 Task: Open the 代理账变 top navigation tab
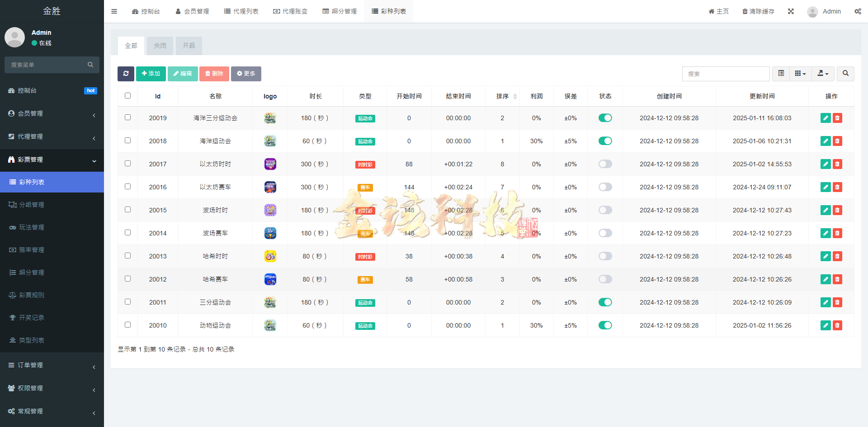[290, 11]
